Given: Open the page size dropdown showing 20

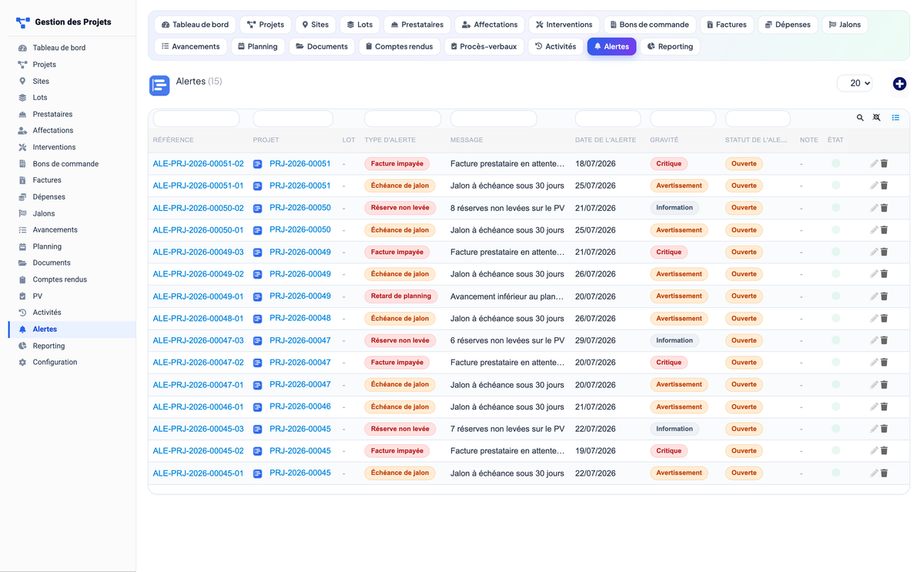Looking at the screenshot, I should click(855, 83).
